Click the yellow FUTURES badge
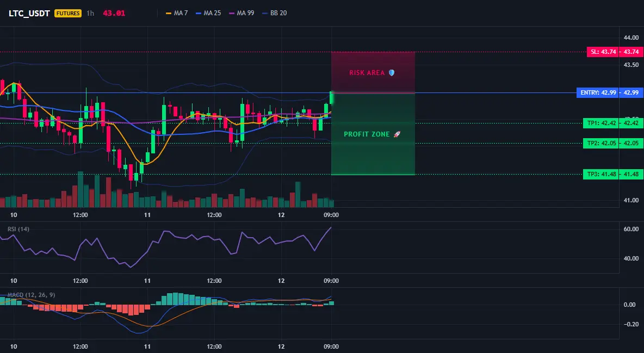This screenshot has width=644, height=353. point(68,13)
